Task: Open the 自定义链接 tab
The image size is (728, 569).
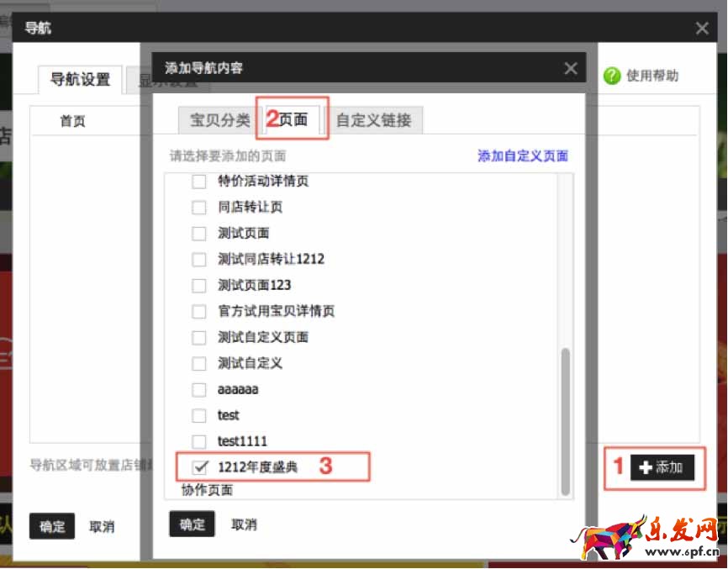Action: tap(373, 120)
